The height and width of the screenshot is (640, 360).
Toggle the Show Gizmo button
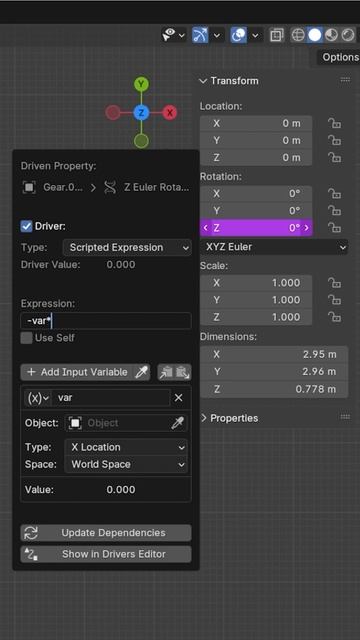pyautogui.click(x=200, y=36)
